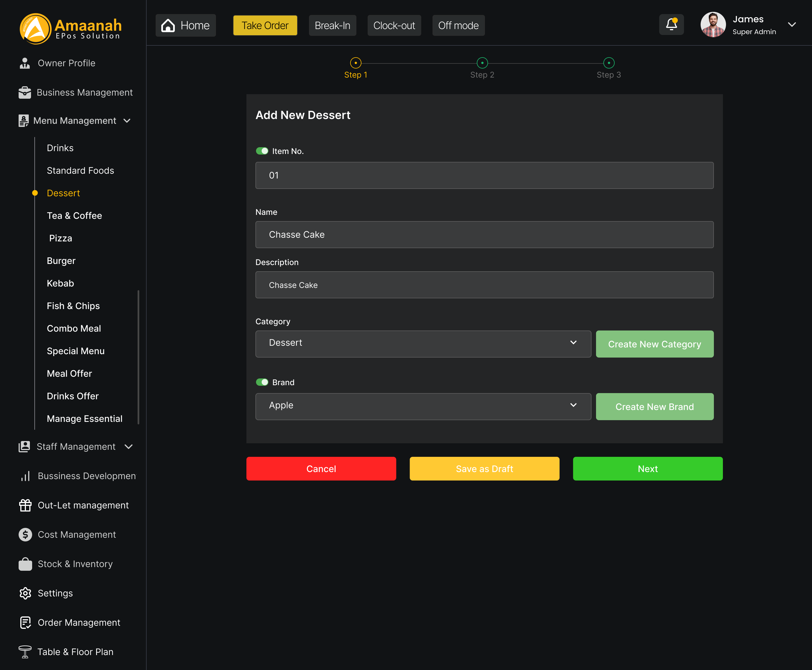Viewport: 812px width, 670px height.
Task: Open the notification bell
Action: 672,24
